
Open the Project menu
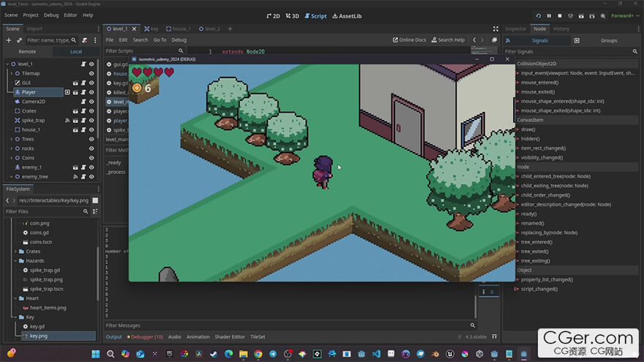[31, 15]
